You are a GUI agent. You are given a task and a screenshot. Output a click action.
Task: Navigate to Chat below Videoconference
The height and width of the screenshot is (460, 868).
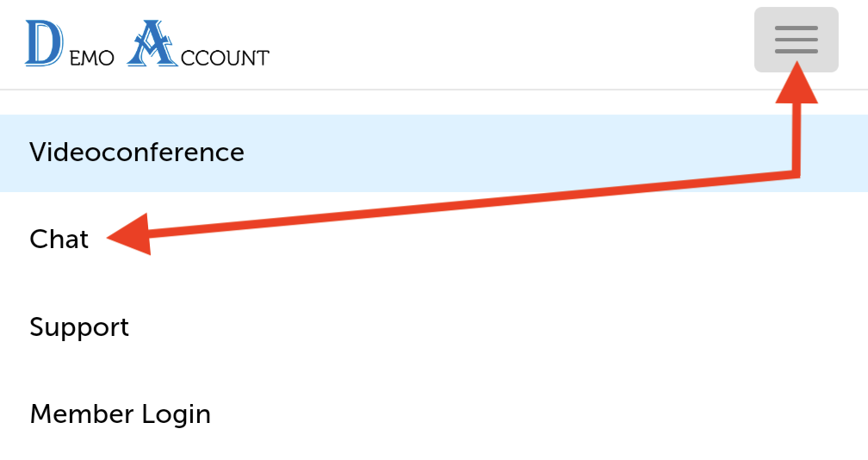(59, 239)
